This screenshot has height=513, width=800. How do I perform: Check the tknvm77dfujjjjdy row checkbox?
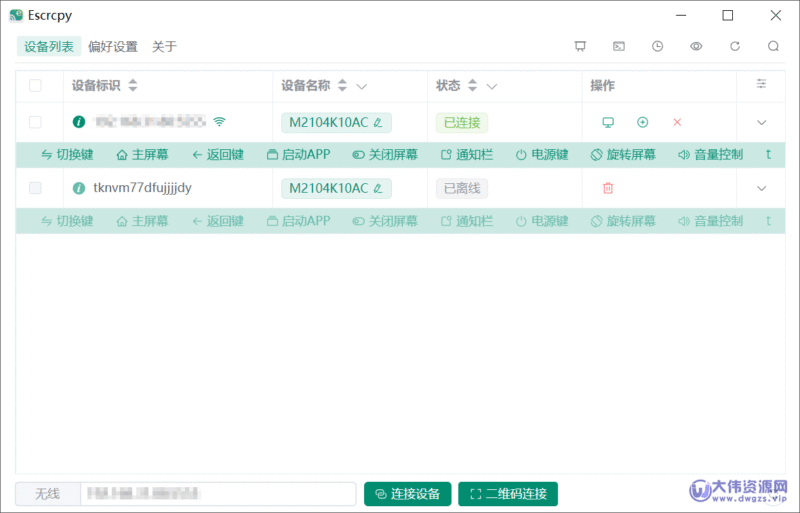tap(35, 188)
